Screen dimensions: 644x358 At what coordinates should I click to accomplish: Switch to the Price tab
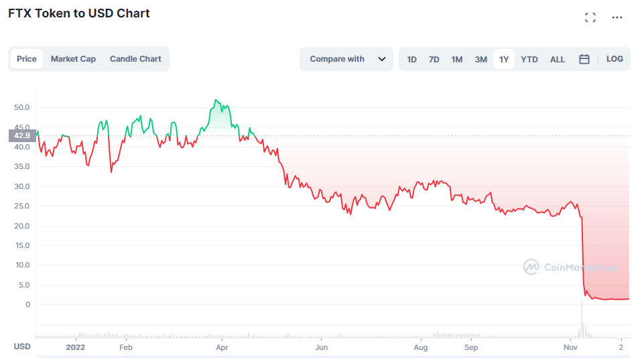(x=27, y=59)
